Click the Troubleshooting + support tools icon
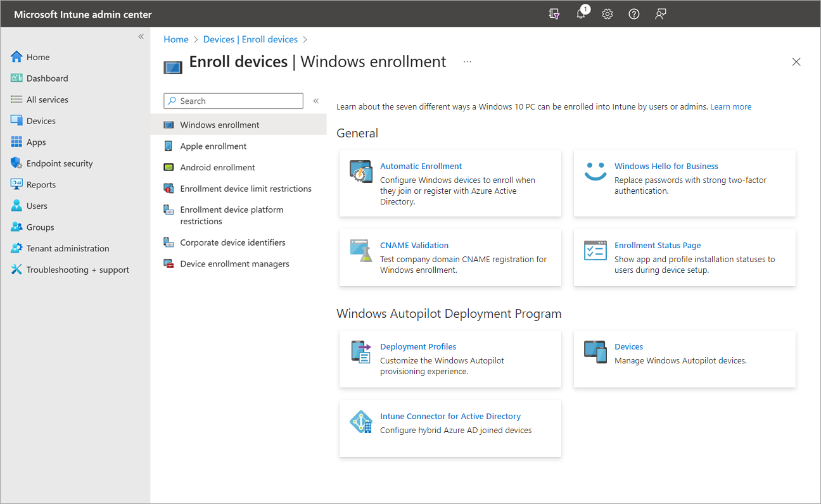 pos(16,270)
